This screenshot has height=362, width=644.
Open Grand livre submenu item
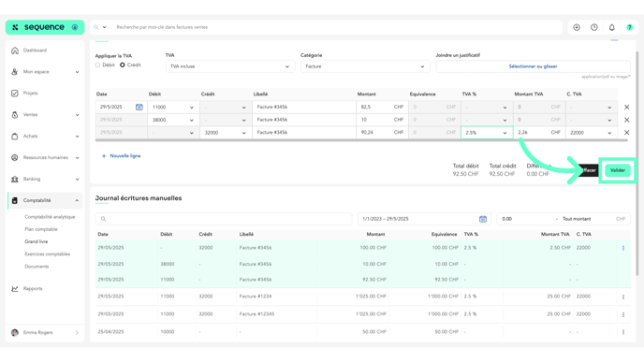[x=37, y=241]
